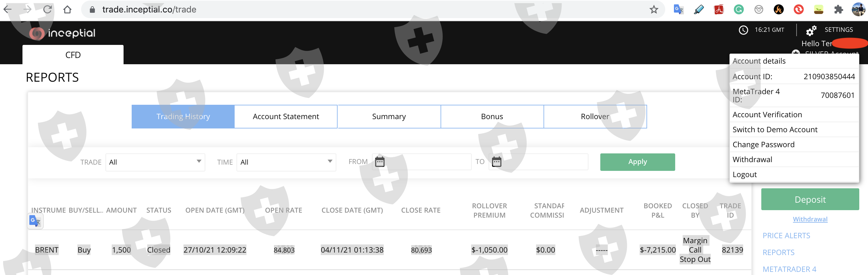
Task: Click the OPEN DATE (GMT) column header
Action: click(215, 210)
